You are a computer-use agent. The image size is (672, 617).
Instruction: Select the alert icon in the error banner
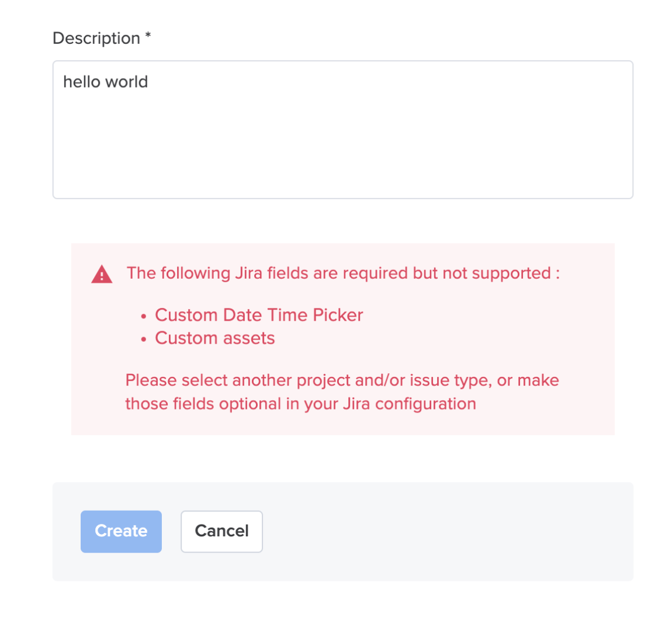pos(102,273)
